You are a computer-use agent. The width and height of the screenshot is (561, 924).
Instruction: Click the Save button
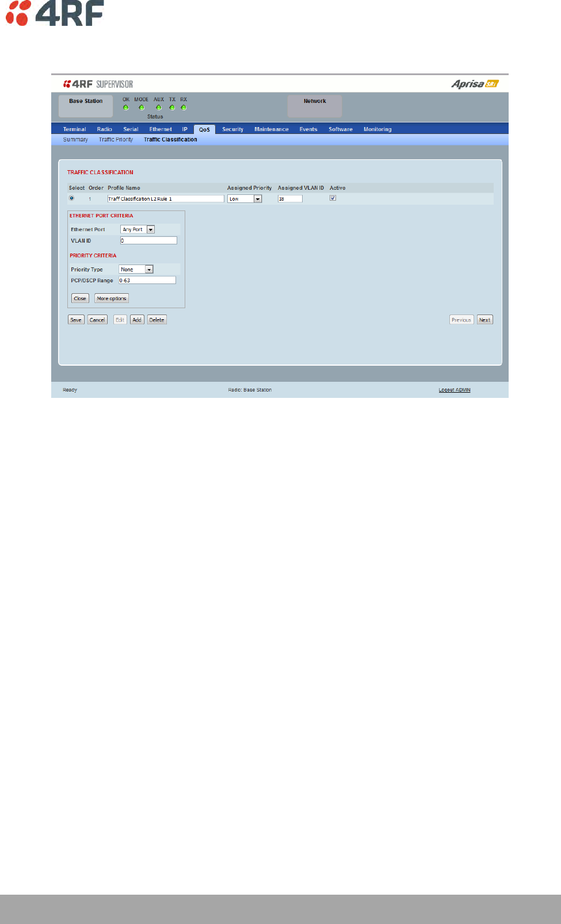[x=76, y=320]
